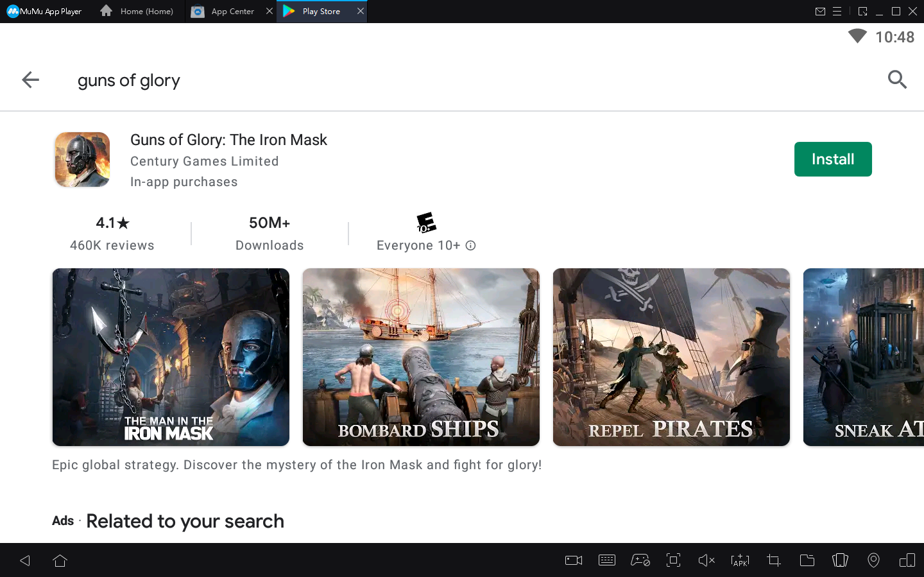
Task: Open the Sneak Attack screenshot
Action: point(864,357)
